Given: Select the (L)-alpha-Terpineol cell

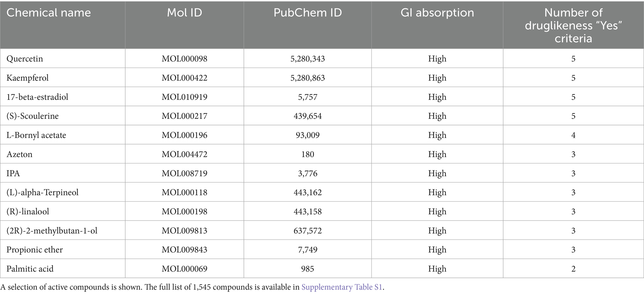Looking at the screenshot, I should point(43,193).
